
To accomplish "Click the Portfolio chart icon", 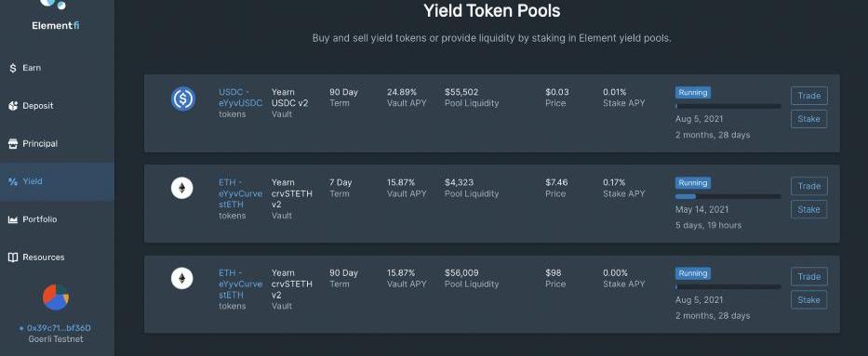I will tap(13, 219).
